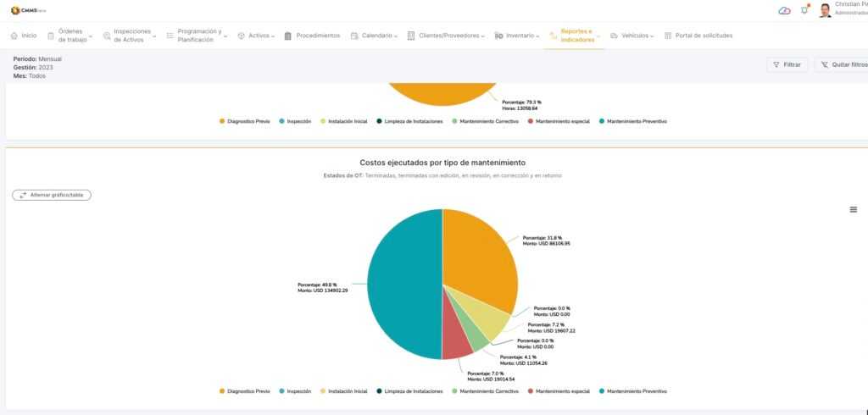Click the teal Mantenimiento Preventivo pie slice
868x415 pixels.
pos(398,288)
